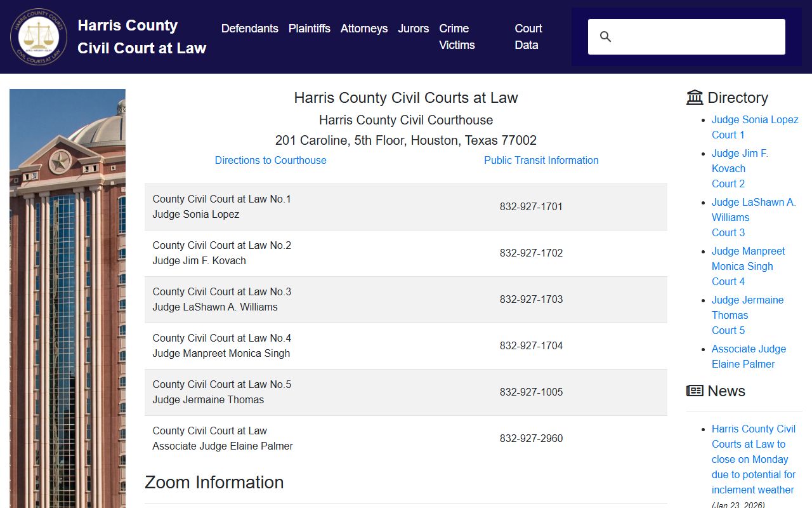Click into the site search field
Image resolution: width=812 pixels, height=508 pixels.
(686, 37)
